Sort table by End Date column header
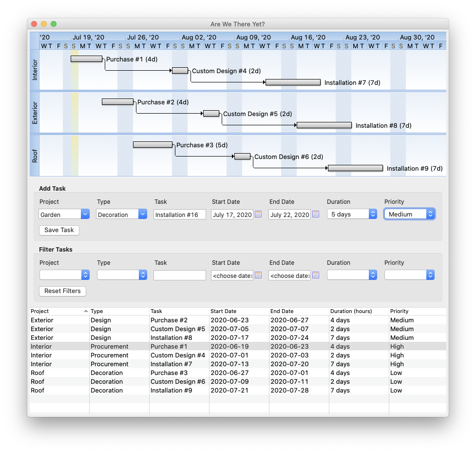 tap(299, 311)
